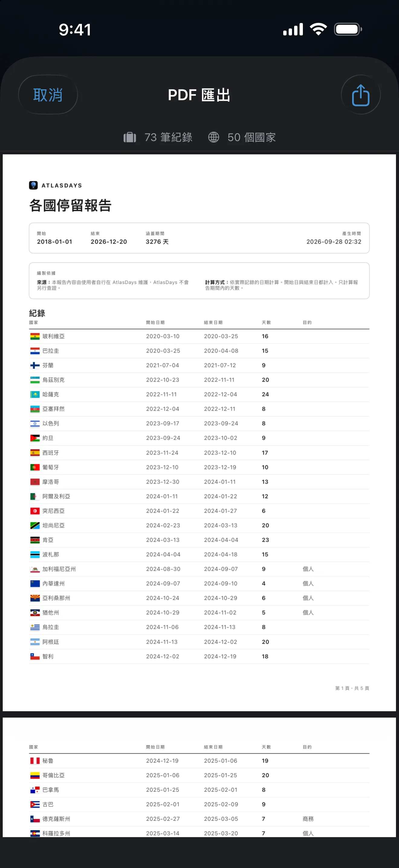The height and width of the screenshot is (868, 399).
Task: Tap the 巴拉圭 flag icon
Action: pyautogui.click(x=35, y=351)
